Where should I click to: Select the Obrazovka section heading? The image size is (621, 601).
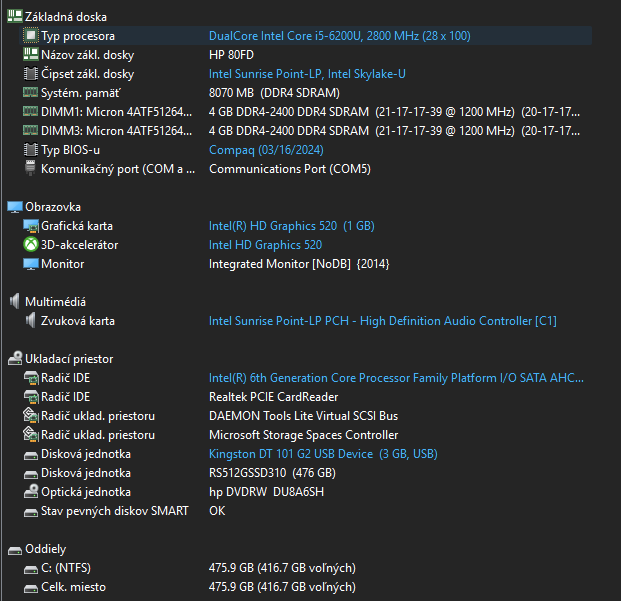click(53, 207)
